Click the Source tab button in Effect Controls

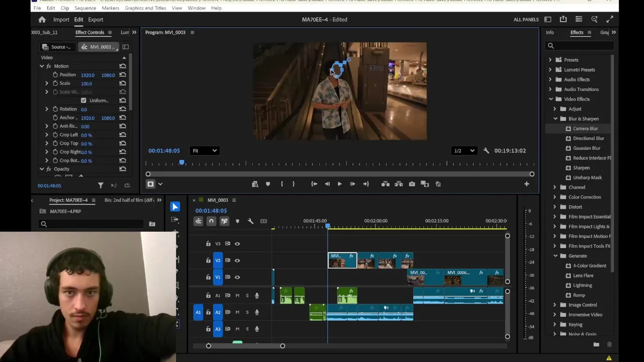(57, 47)
